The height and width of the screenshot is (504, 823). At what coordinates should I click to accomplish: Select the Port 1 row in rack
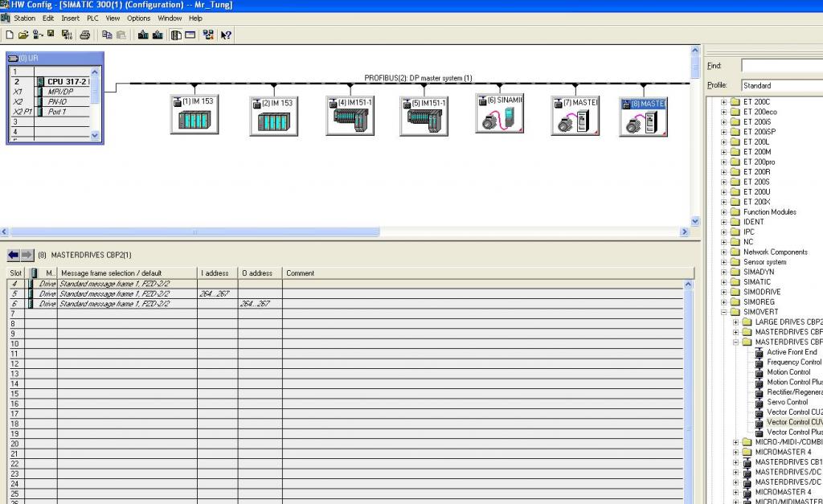coord(50,111)
